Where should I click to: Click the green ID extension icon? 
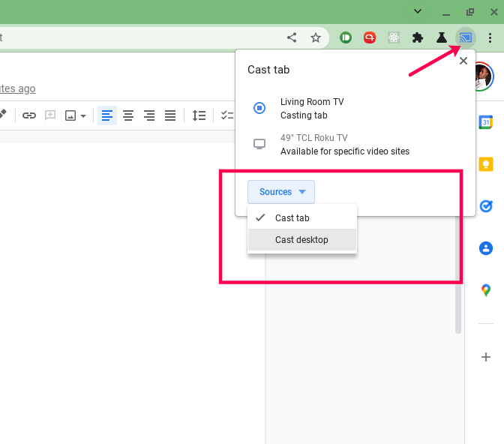346,38
